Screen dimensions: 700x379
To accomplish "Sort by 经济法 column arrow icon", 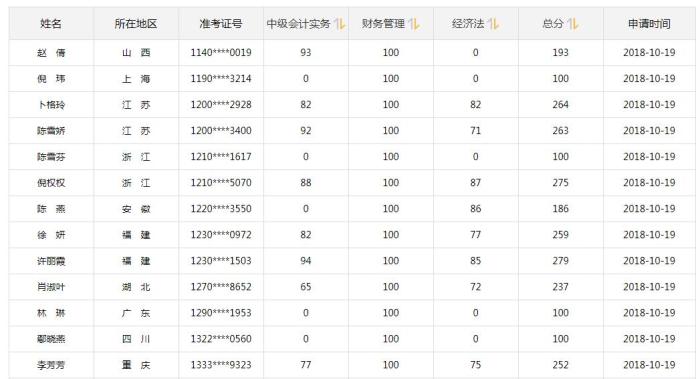I will pyautogui.click(x=493, y=24).
